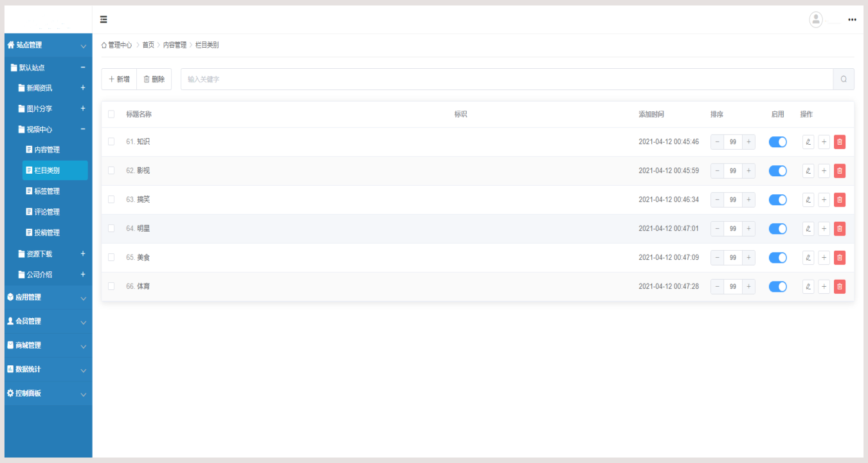Add a sub-category under 体育 row

point(824,287)
